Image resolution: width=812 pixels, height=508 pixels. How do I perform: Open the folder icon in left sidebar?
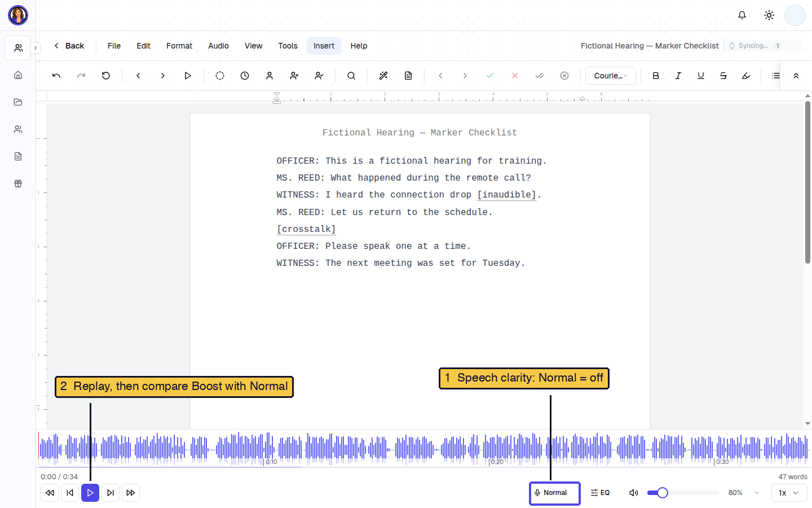18,102
